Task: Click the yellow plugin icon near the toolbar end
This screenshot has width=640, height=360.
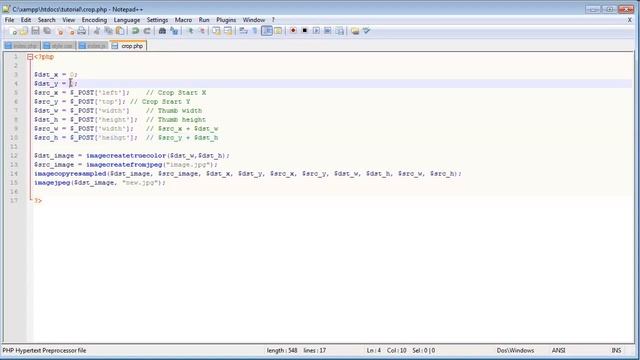Action: [355, 31]
